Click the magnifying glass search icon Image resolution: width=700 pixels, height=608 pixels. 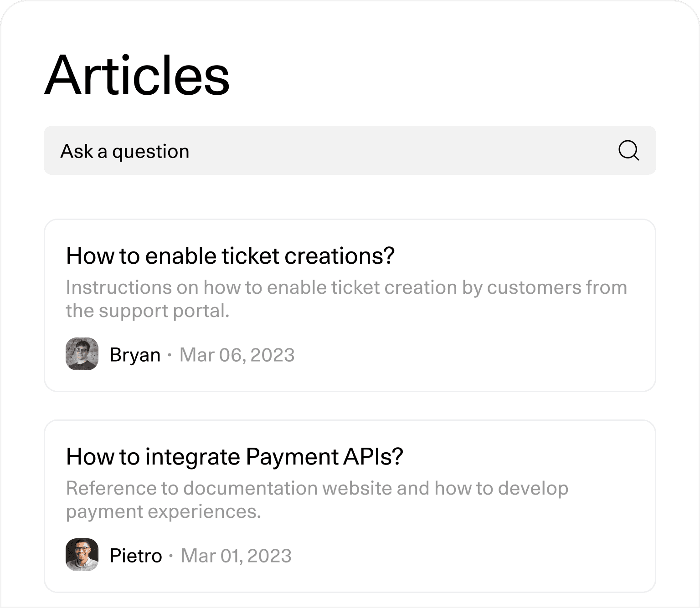629,151
